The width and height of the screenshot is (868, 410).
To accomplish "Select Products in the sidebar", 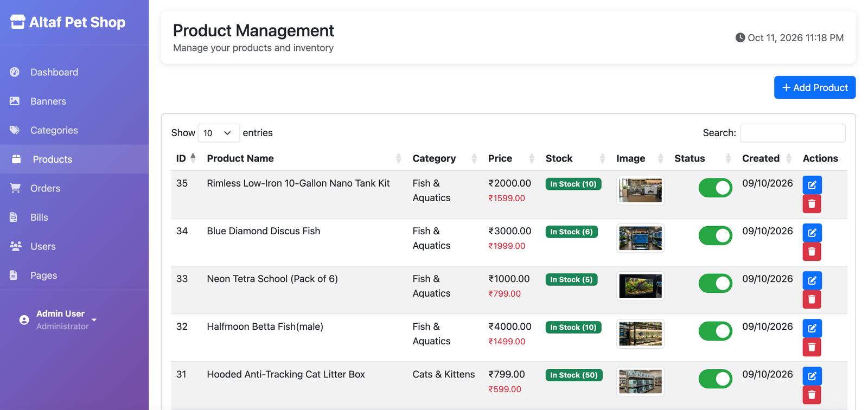I will tap(74, 159).
